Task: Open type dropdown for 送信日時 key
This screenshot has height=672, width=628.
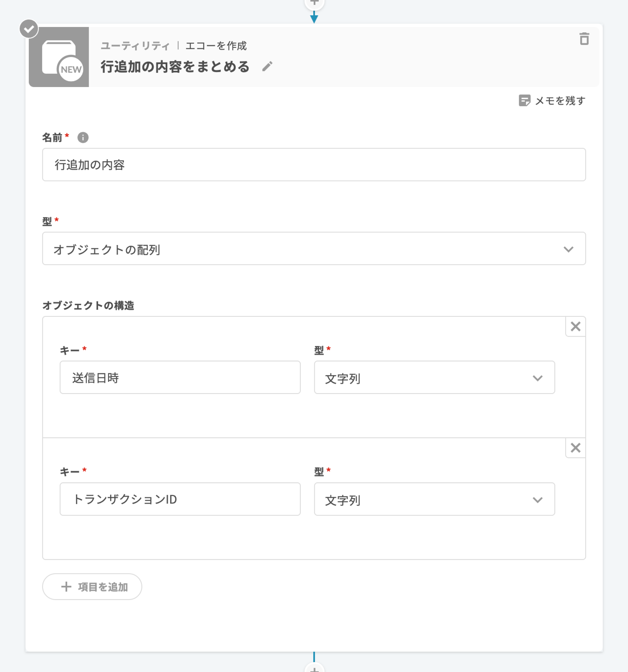Action: tap(434, 378)
